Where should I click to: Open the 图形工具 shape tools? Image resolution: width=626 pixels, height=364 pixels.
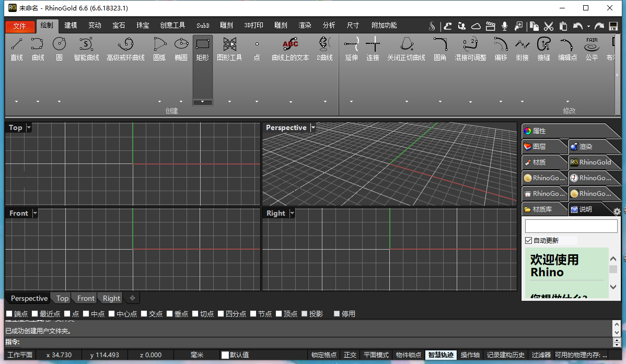229,49
